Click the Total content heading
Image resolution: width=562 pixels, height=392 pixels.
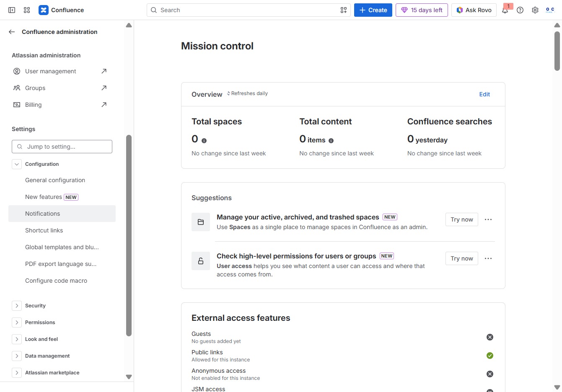(326, 121)
